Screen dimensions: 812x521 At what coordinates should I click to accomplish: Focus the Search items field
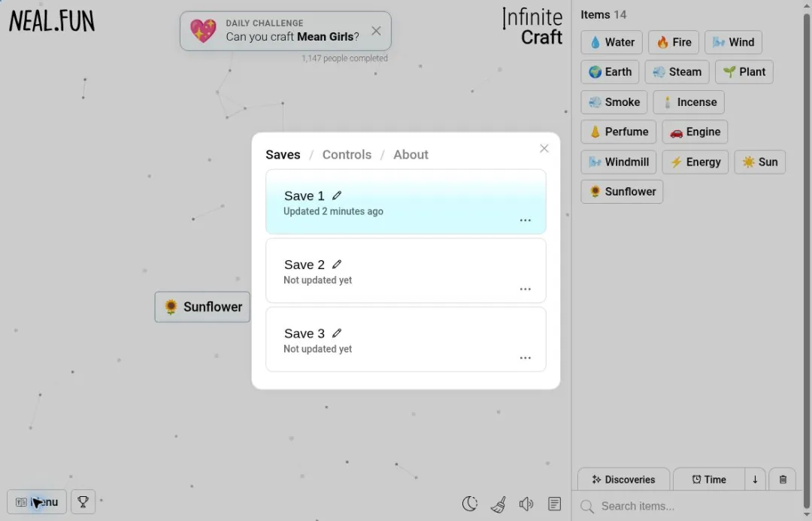point(688,506)
